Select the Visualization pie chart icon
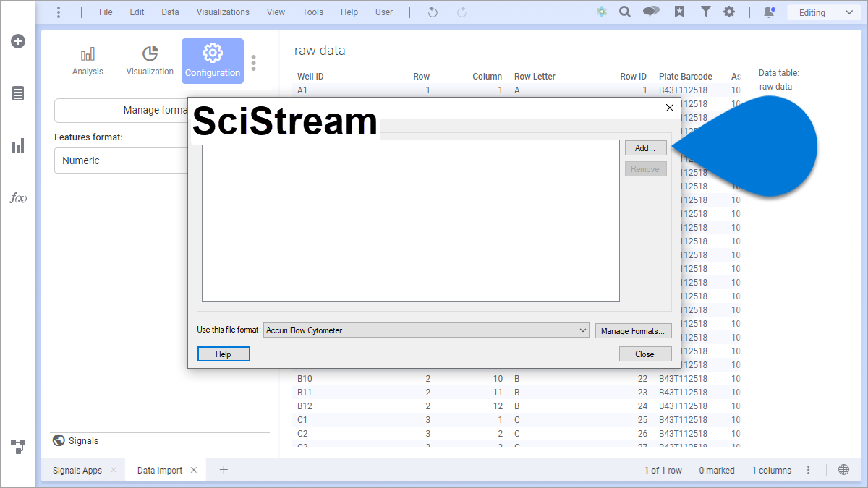Image resolution: width=868 pixels, height=488 pixels. coord(150,61)
